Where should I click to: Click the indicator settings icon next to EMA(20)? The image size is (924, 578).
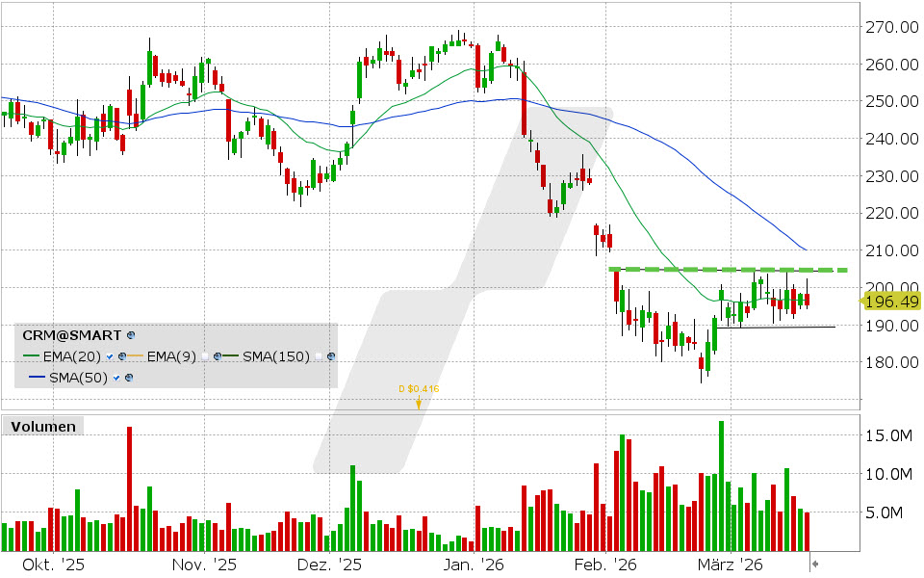point(121,356)
